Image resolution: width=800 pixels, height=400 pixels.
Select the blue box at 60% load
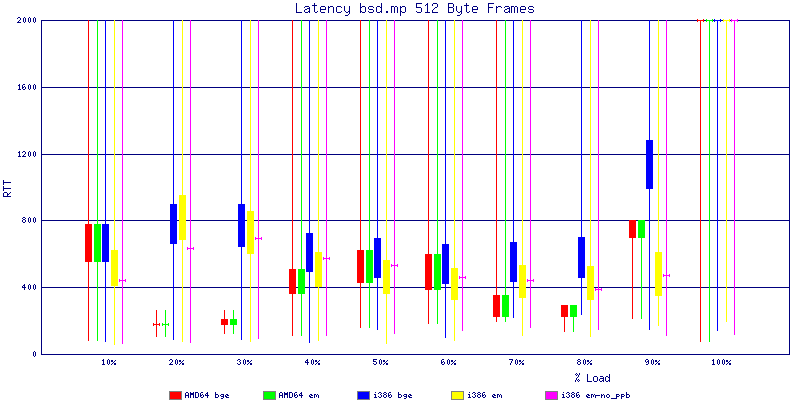[445, 264]
